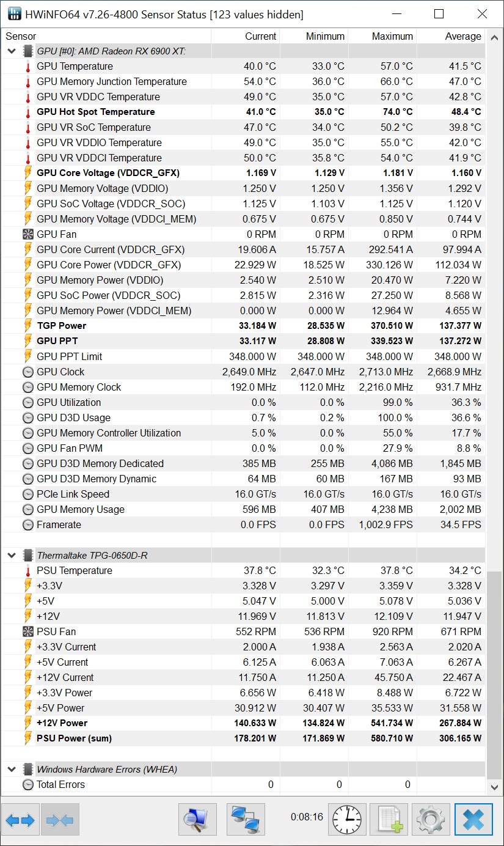Open the monitor magnifier search button
Image resolution: width=504 pixels, height=846 pixels.
tap(197, 819)
